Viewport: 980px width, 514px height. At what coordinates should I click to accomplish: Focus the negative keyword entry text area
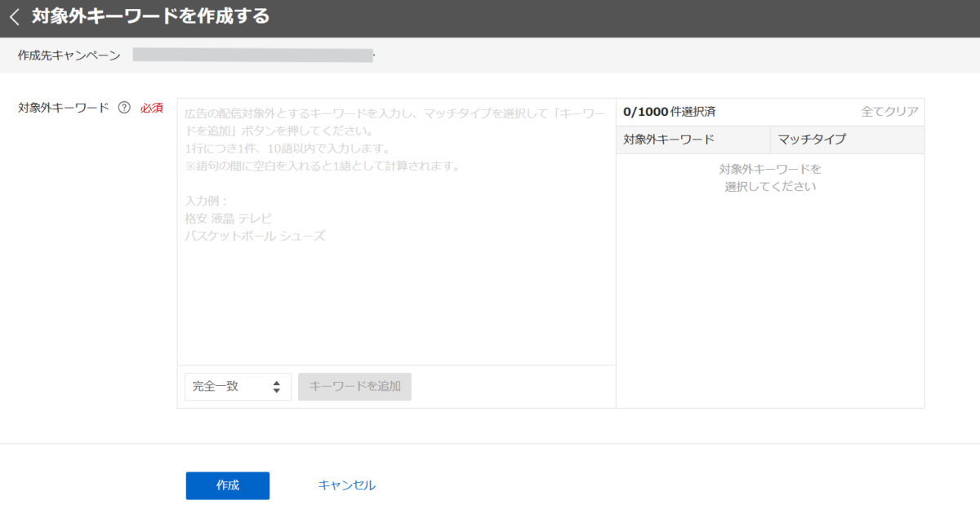tap(396, 294)
